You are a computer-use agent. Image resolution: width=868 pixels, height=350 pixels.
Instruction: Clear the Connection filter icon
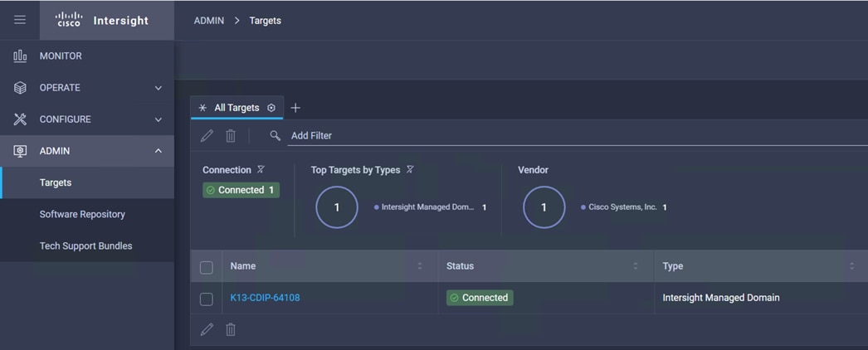coord(261,170)
